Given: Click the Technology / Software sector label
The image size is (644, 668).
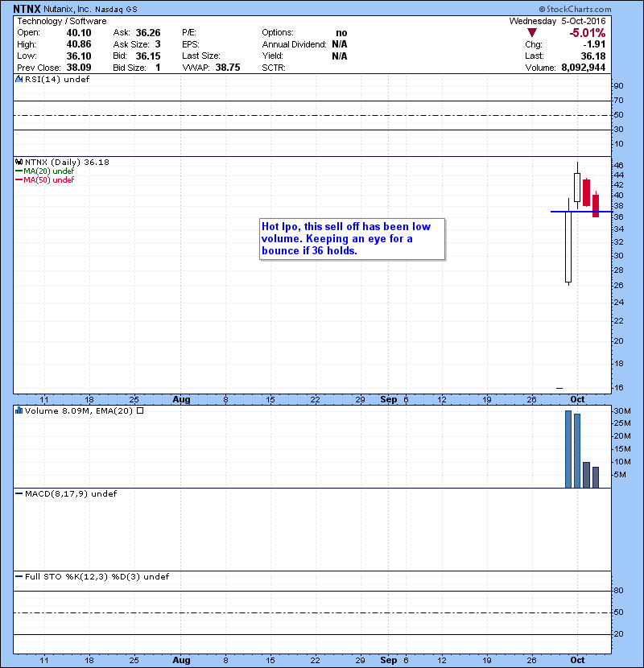Looking at the screenshot, I should point(62,21).
